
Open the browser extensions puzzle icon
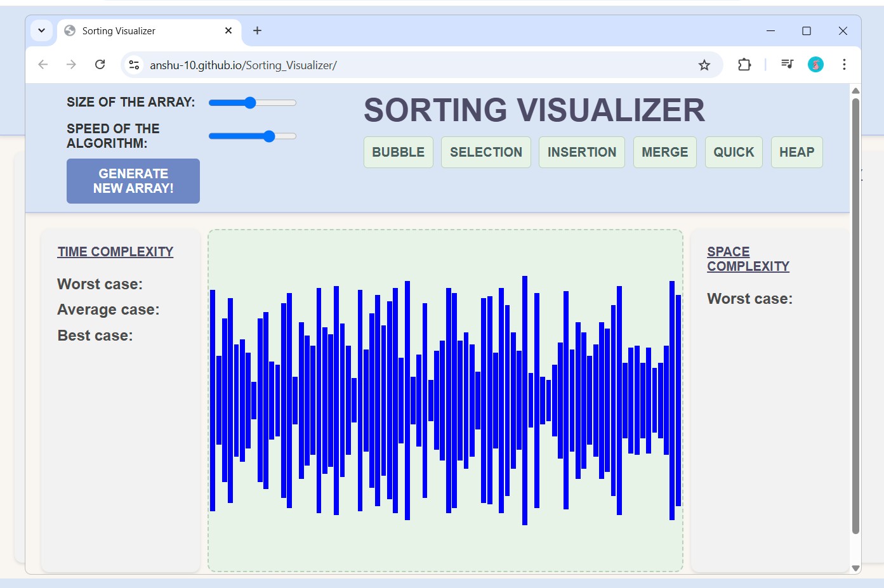(744, 65)
